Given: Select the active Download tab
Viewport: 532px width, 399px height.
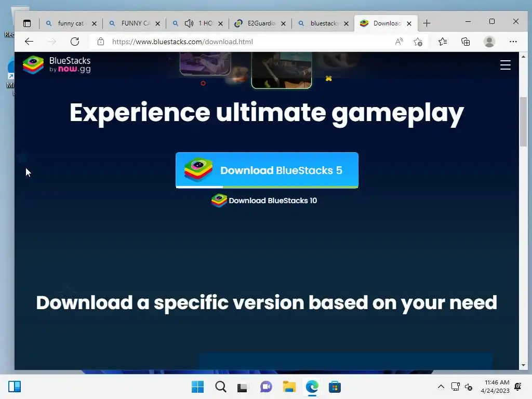Looking at the screenshot, I should 386,23.
